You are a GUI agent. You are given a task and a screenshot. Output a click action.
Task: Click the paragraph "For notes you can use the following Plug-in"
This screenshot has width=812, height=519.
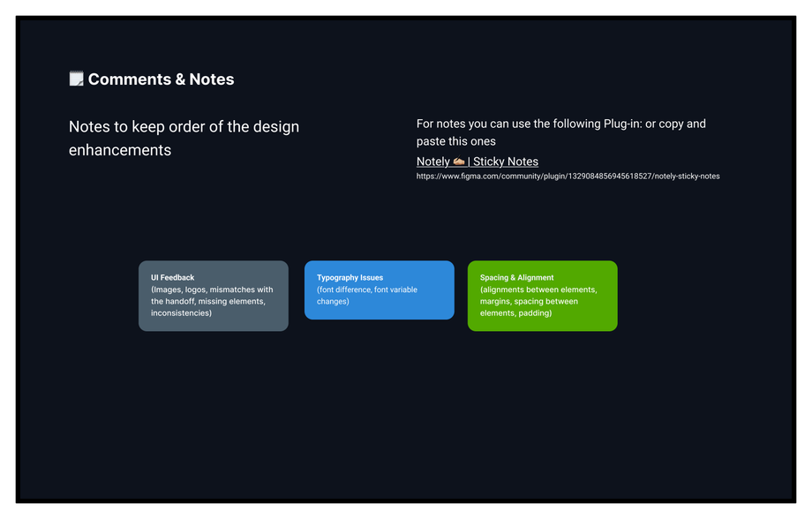[x=560, y=132]
